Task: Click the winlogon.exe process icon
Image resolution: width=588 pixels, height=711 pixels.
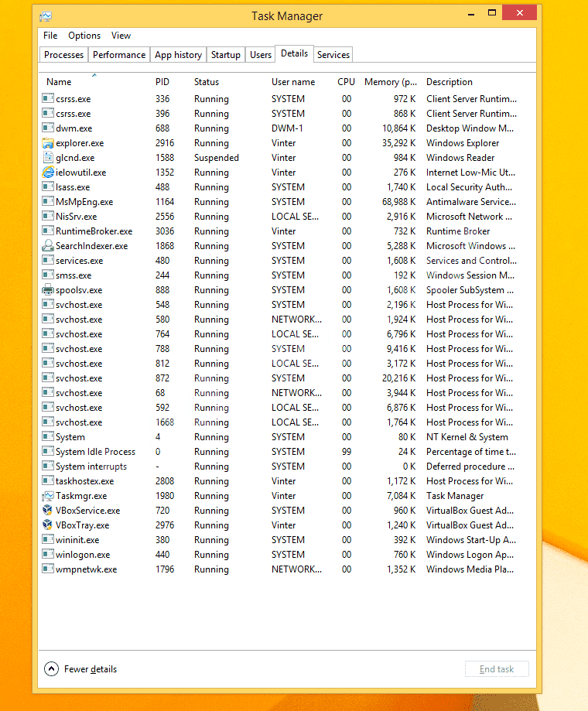Action: 48,554
